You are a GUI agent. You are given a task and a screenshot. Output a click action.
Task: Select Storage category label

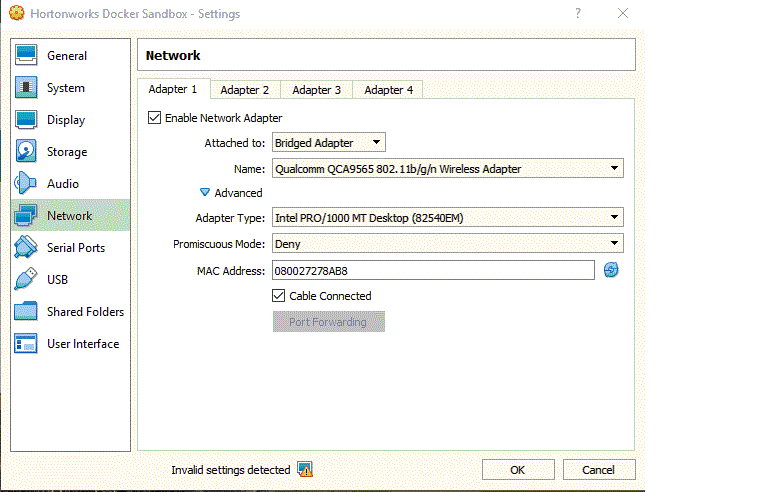click(x=67, y=152)
